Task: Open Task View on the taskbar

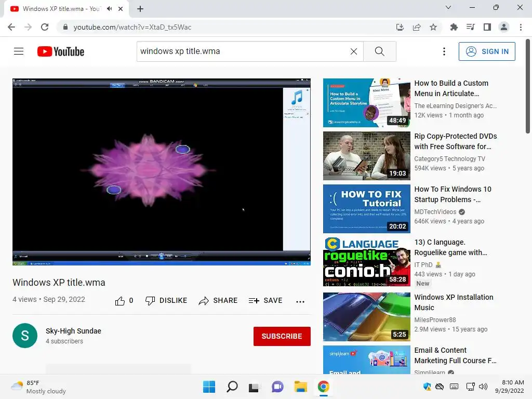Action: (x=255, y=387)
